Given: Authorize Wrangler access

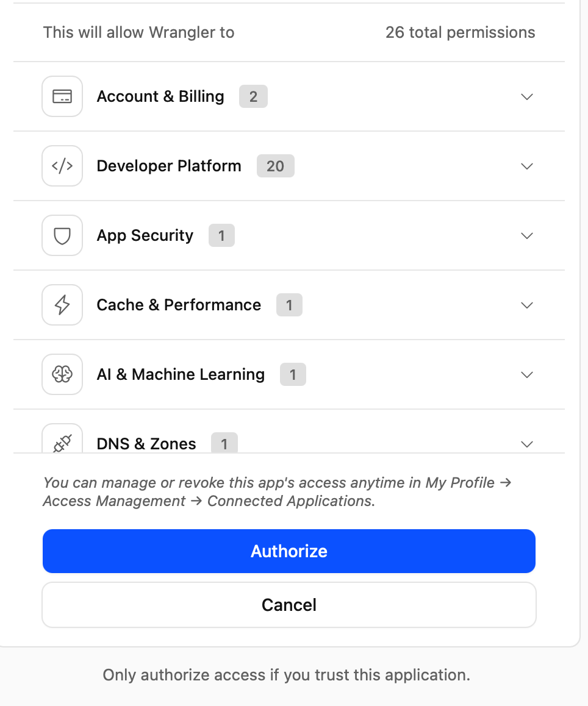Looking at the screenshot, I should point(289,551).
